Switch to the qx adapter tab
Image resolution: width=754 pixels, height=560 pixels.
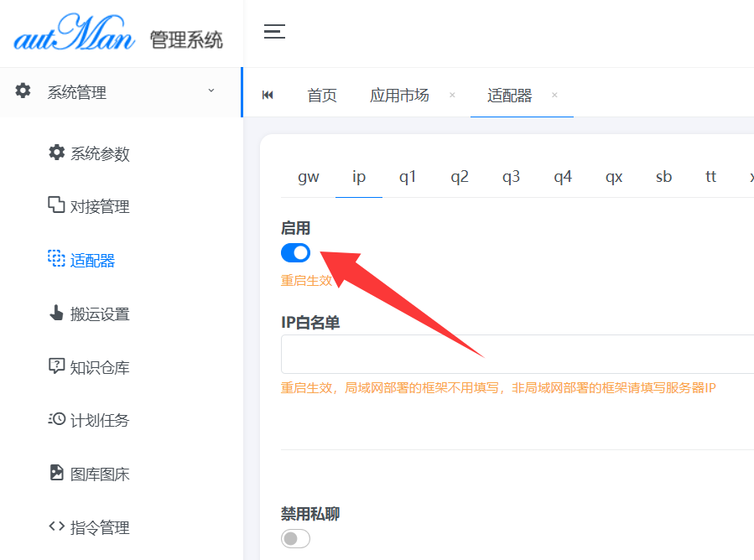[x=614, y=177]
